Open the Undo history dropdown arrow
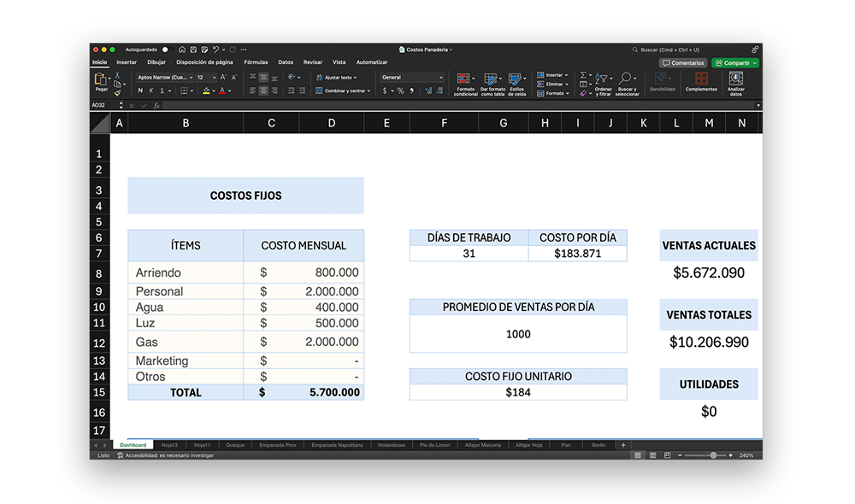This screenshot has height=504, width=855. coord(223,50)
